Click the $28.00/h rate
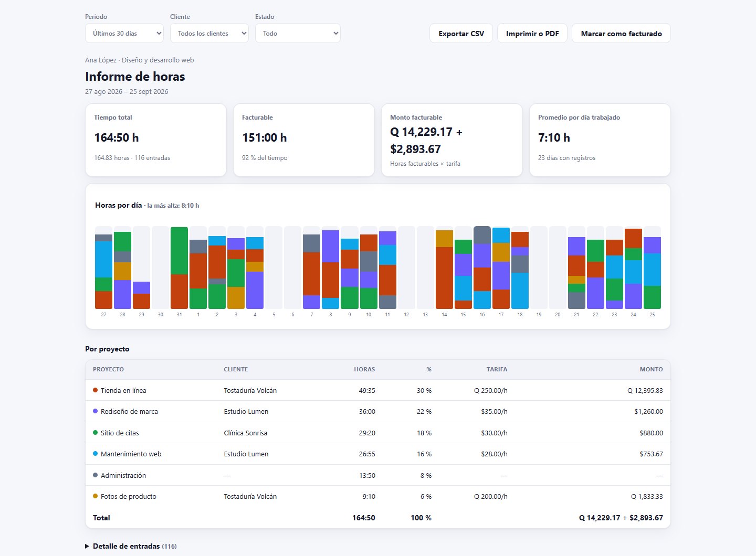The width and height of the screenshot is (756, 556). click(495, 454)
